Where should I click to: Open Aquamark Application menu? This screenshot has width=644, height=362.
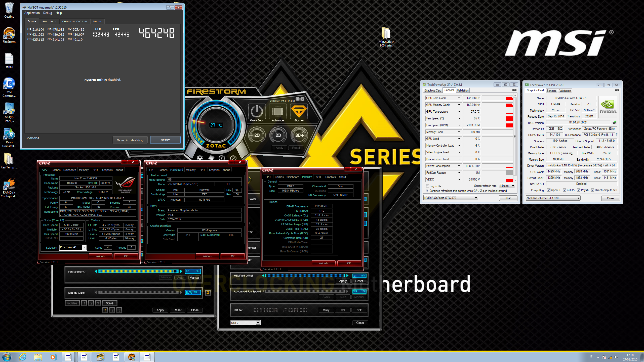pos(32,13)
